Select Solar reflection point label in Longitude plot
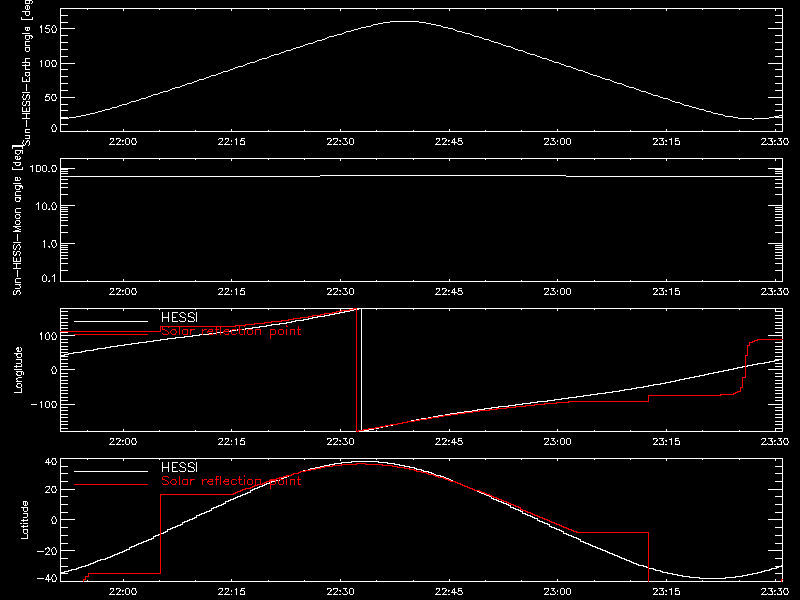Screen dimensions: 800x600 coord(231,331)
